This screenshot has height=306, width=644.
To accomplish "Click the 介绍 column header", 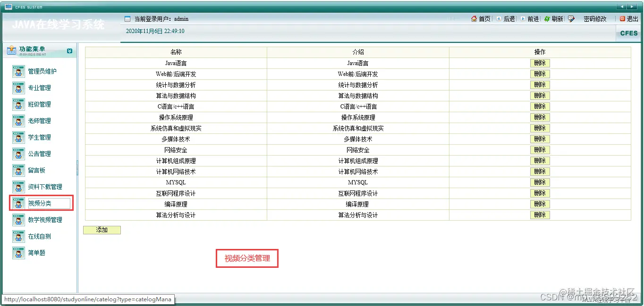I will click(358, 52).
